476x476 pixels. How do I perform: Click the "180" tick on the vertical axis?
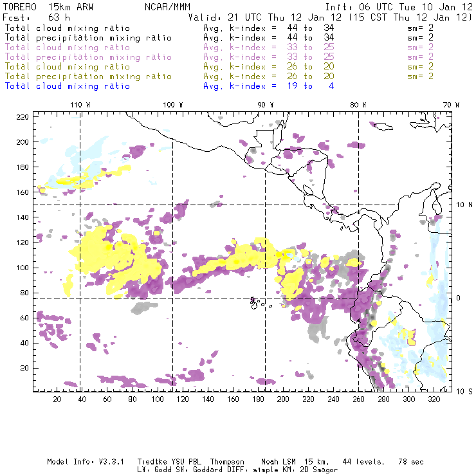click(23, 167)
